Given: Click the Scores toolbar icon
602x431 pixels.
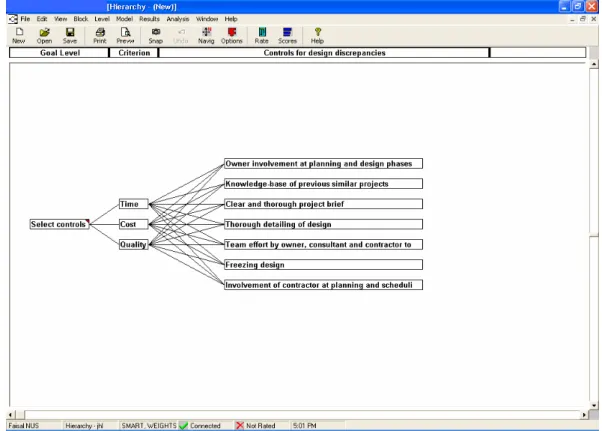Looking at the screenshot, I should pyautogui.click(x=287, y=36).
